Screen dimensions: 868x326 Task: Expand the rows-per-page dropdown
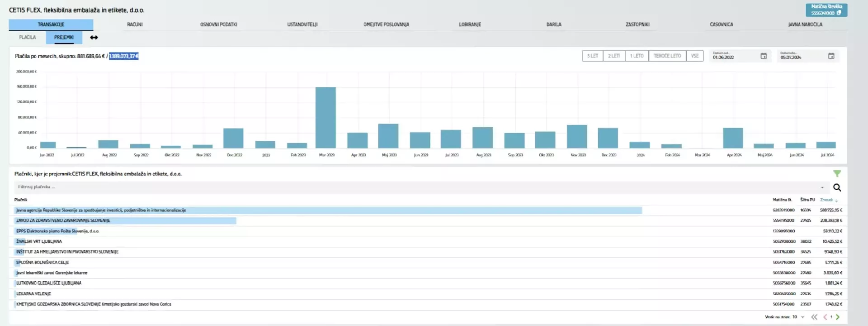(802, 317)
